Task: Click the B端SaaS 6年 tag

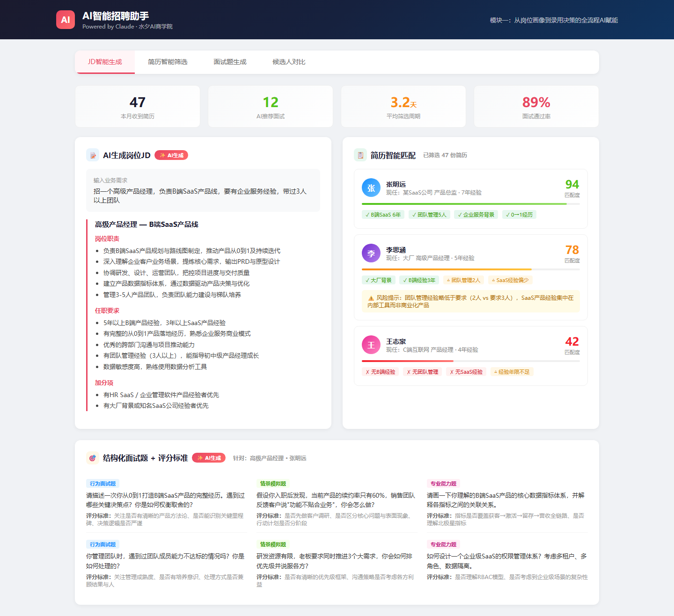Action: [x=383, y=215]
